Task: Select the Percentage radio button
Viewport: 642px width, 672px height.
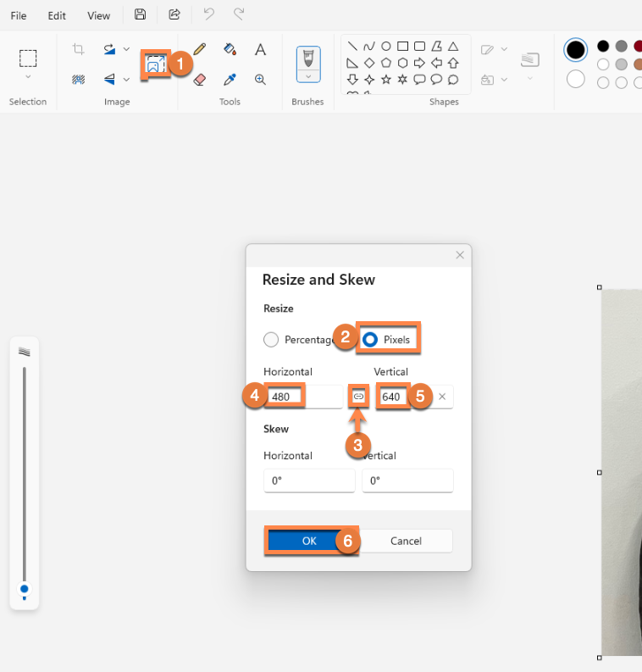Action: coord(271,340)
